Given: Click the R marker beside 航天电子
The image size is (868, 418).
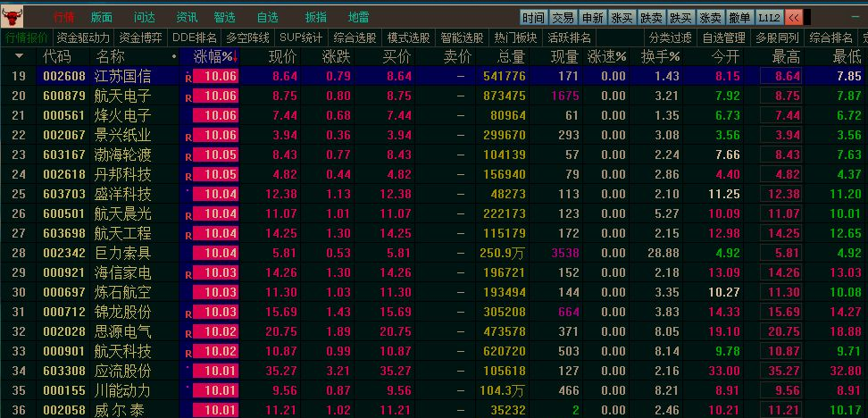Looking at the screenshot, I should point(188,97).
